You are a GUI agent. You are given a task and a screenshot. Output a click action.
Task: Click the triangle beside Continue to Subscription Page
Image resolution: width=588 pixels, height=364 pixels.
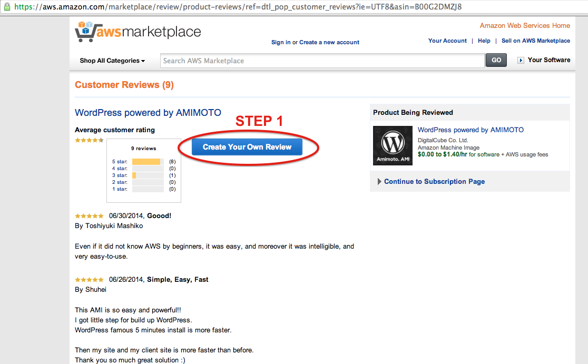tap(379, 181)
